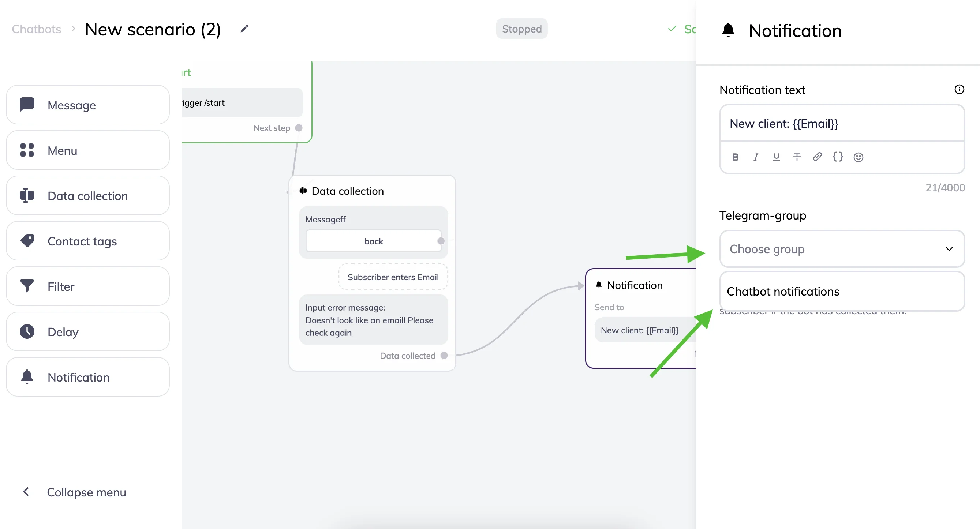This screenshot has width=980, height=529.
Task: Click the Next step connector dot
Action: click(x=299, y=128)
